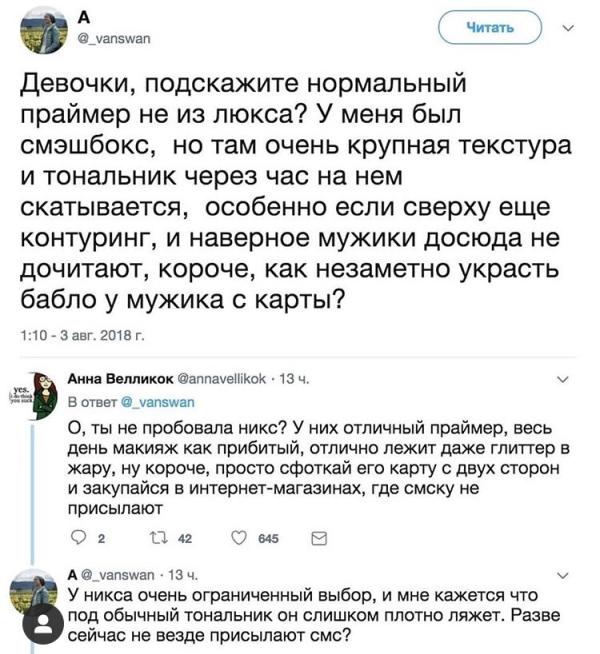The height and width of the screenshot is (654, 600).
Task: Like the reply with 645 hearts
Action: 239,538
